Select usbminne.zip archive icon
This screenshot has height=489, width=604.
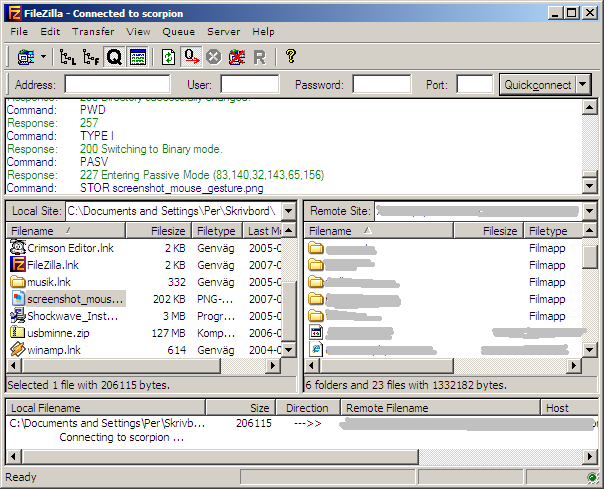(x=18, y=332)
